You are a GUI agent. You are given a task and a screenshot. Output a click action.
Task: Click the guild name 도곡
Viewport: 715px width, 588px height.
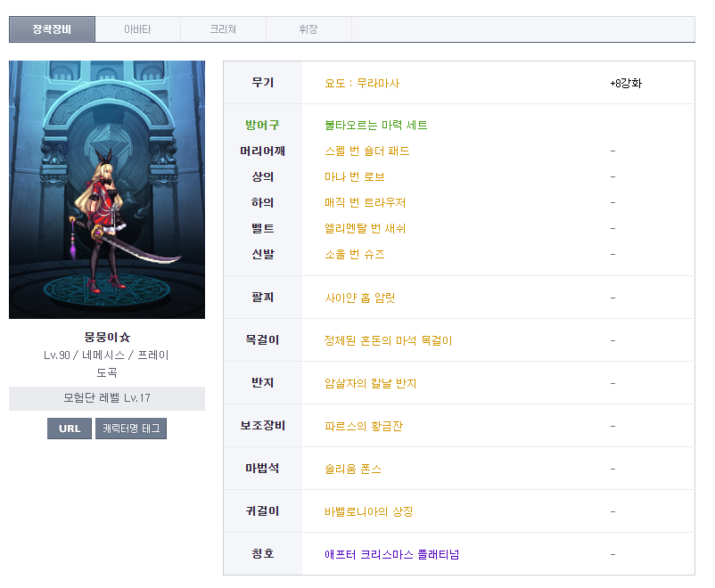click(107, 373)
